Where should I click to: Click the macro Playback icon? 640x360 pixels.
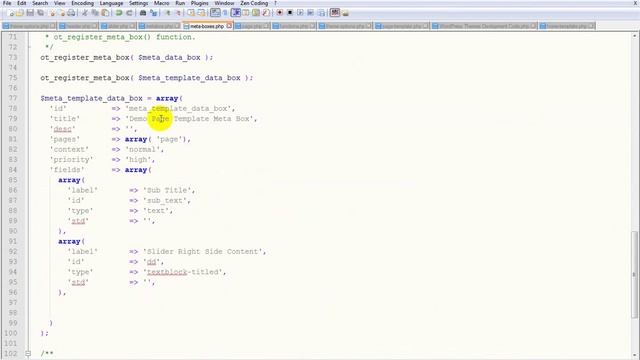300,13
